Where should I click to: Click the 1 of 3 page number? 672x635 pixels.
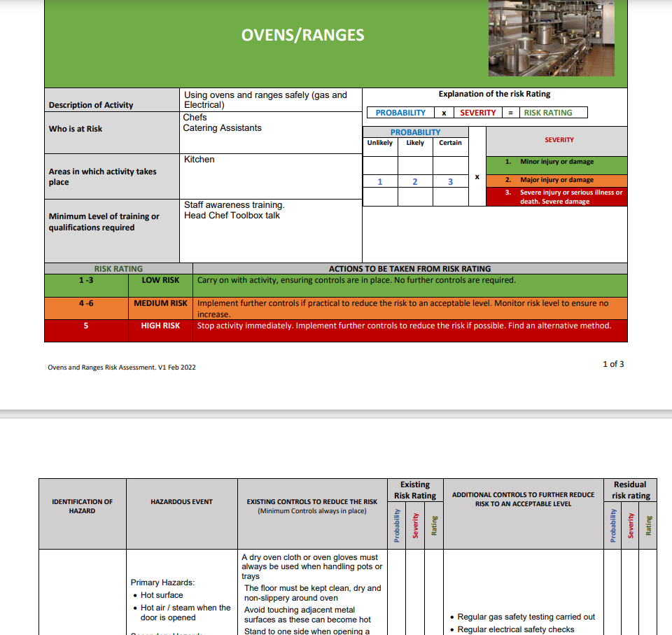(x=612, y=363)
